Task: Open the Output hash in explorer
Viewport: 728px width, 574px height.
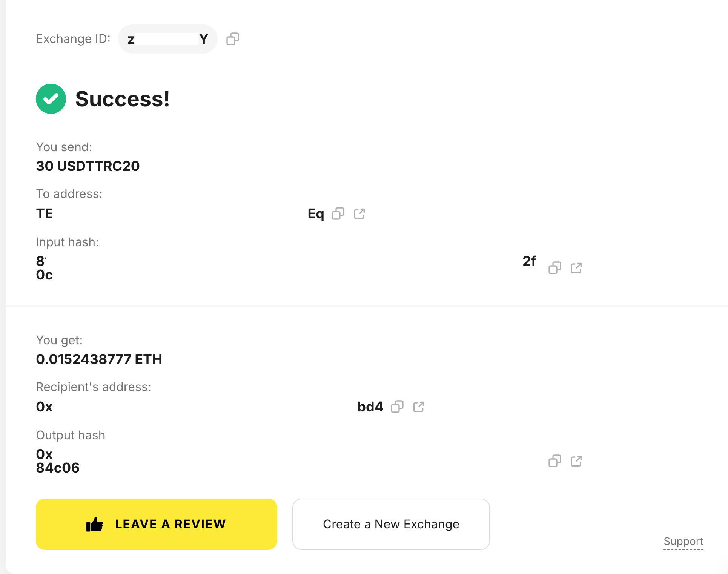Action: pos(576,461)
